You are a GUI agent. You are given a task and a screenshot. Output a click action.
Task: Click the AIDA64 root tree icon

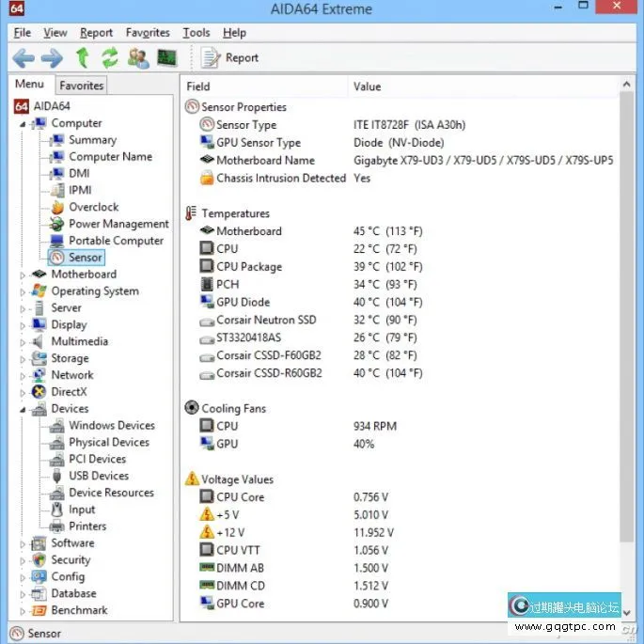point(22,106)
